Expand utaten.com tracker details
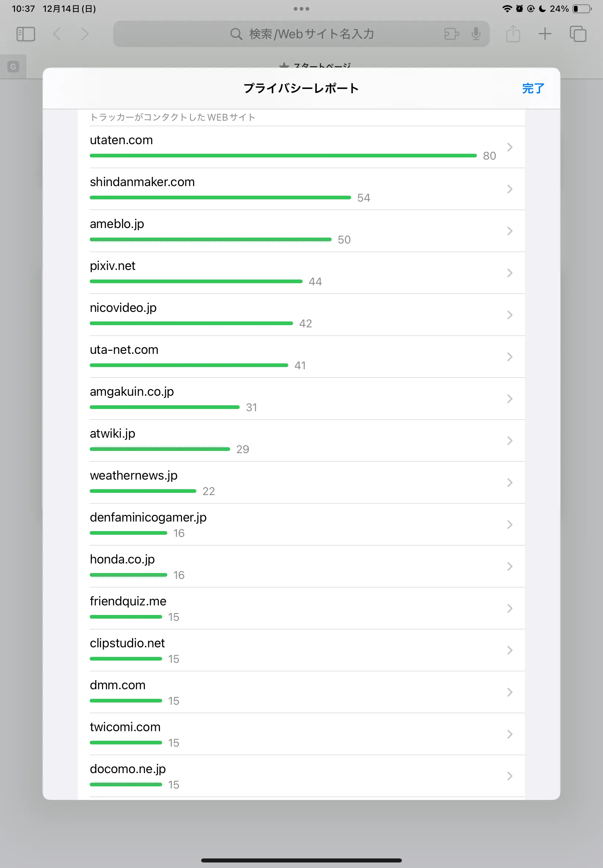603x868 pixels. (509, 147)
